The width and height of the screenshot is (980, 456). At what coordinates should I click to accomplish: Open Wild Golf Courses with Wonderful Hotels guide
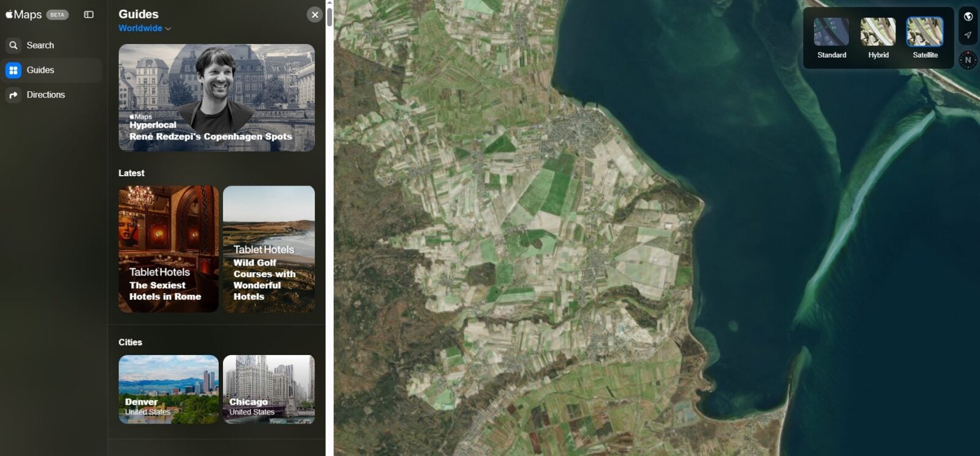(269, 249)
